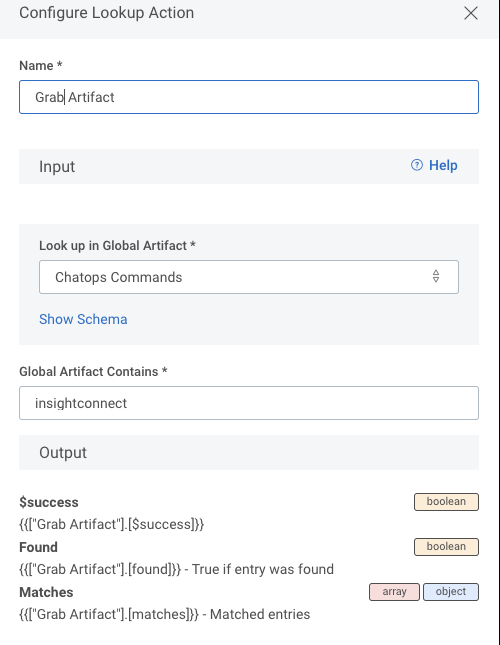Click the object tag beside Matches
Viewport: 500px width, 645px height.
click(451, 592)
